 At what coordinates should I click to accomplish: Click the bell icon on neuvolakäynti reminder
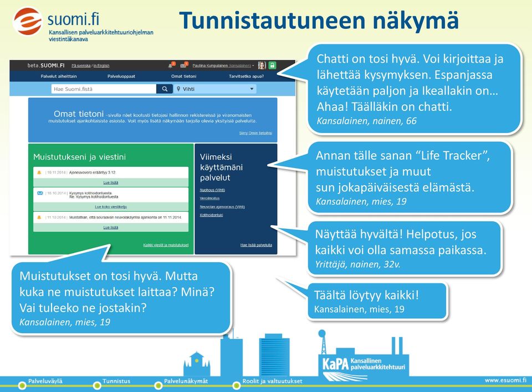(39, 217)
